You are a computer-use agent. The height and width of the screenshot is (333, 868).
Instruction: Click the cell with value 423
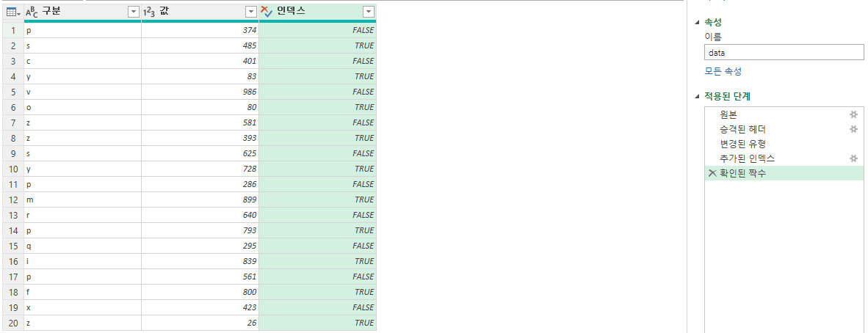tap(200, 307)
